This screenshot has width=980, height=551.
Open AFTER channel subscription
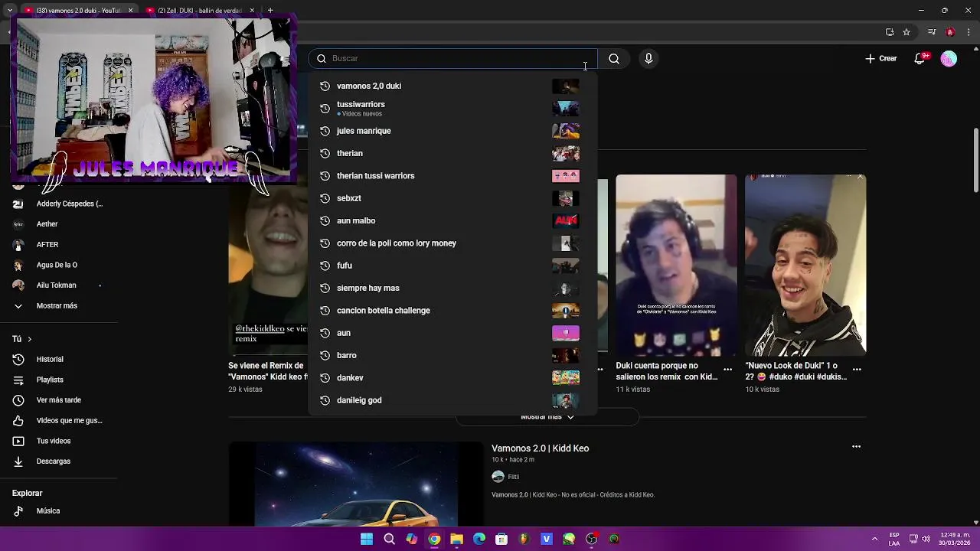(59, 244)
